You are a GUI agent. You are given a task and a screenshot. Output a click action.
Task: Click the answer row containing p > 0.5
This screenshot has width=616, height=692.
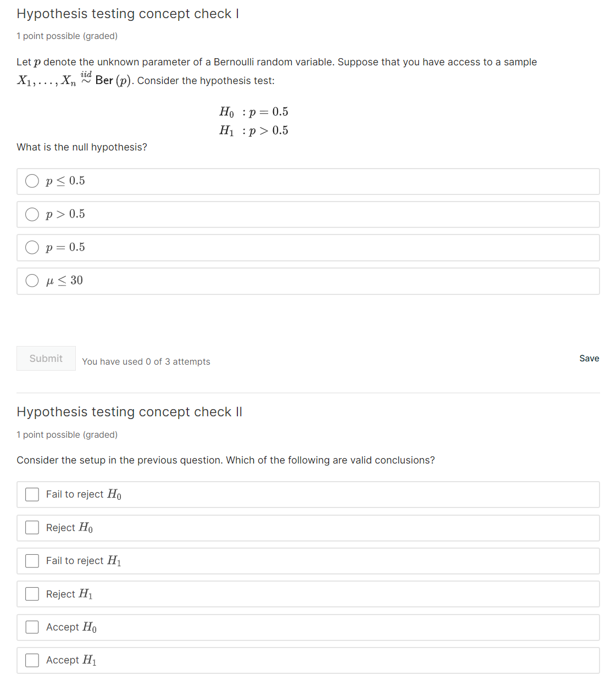point(308,214)
